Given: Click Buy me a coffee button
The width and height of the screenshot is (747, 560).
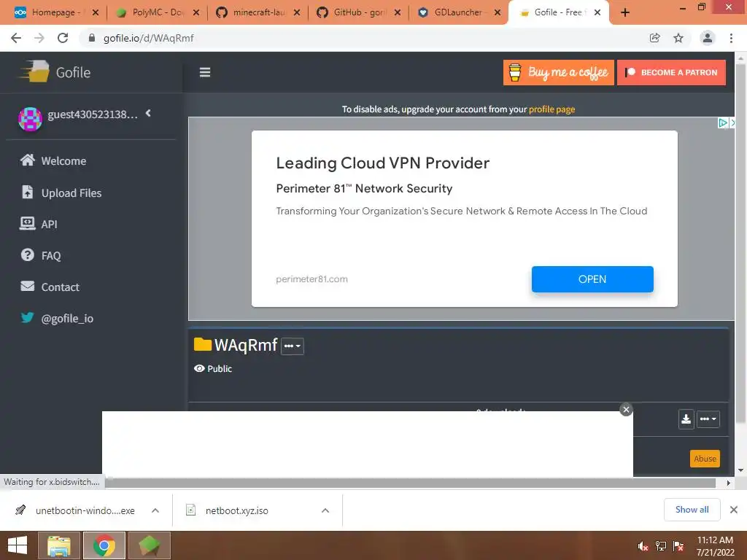Looking at the screenshot, I should (x=558, y=72).
